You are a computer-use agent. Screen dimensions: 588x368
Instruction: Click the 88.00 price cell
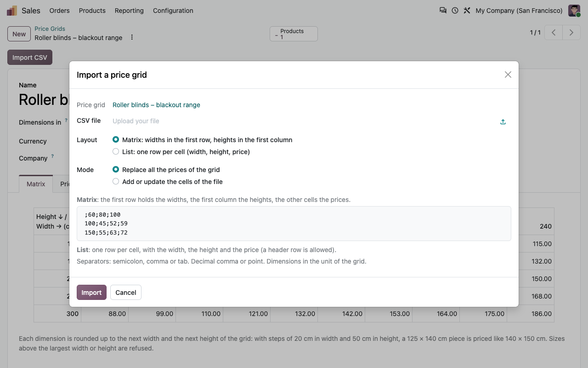pyautogui.click(x=105, y=314)
